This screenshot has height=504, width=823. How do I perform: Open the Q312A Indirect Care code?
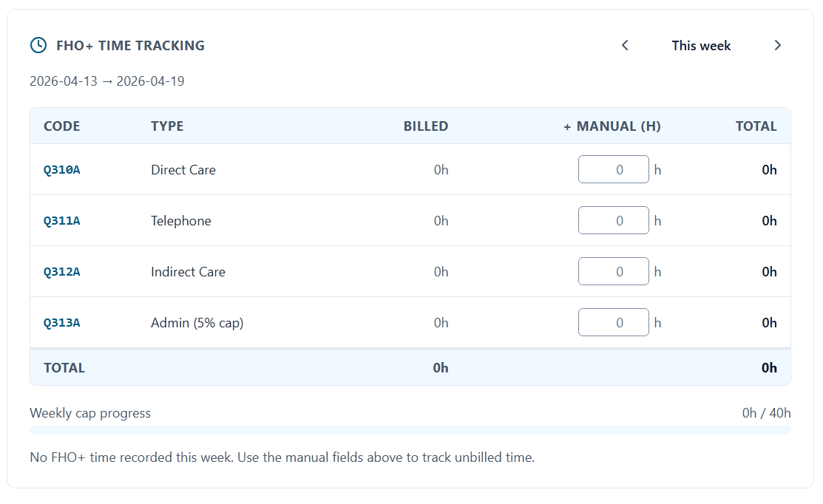(61, 271)
